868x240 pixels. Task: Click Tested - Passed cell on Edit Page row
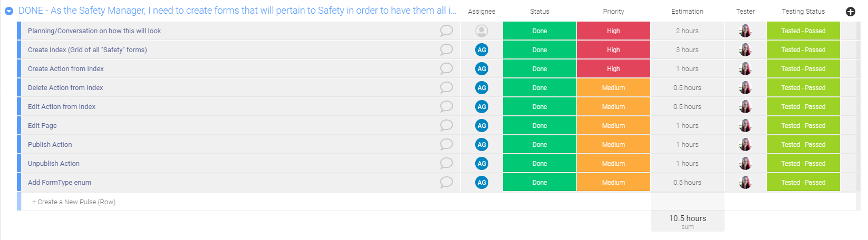(x=803, y=126)
